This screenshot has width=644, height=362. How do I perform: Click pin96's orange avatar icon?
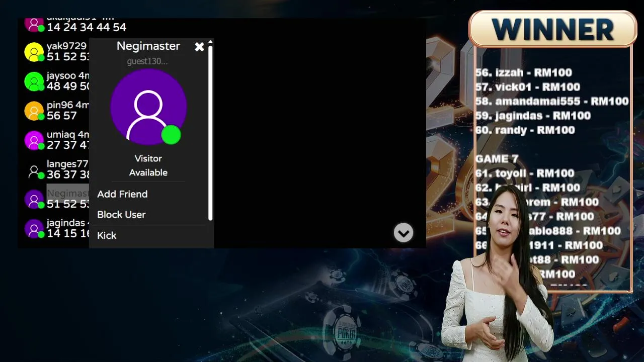coord(34,111)
